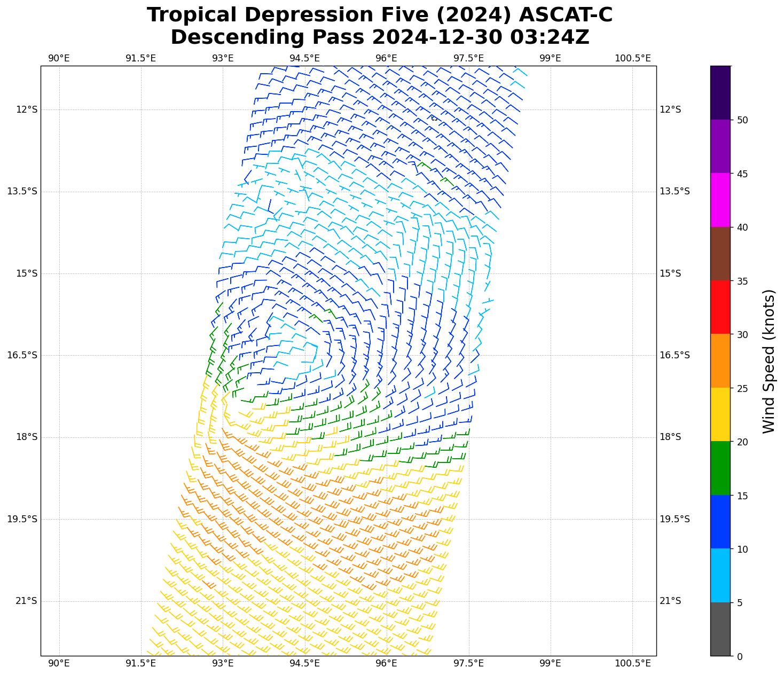Click the gray 0-5 knot colorbar segment
This screenshot has width=784, height=675.
pos(720,629)
